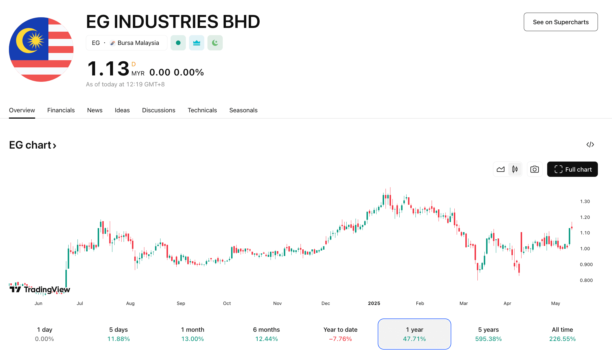Viewport: 612px width, 364px height.
Task: Select the All time range
Action: click(562, 334)
